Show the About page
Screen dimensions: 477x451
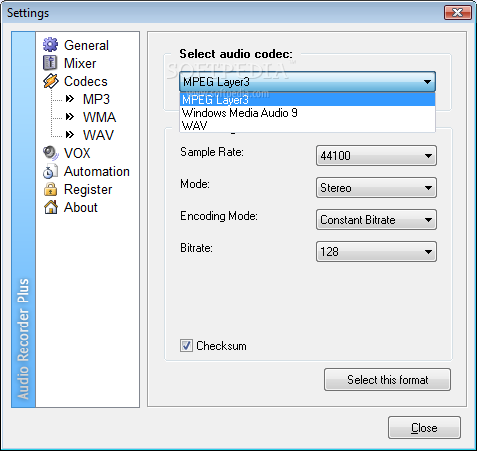pyautogui.click(x=81, y=207)
